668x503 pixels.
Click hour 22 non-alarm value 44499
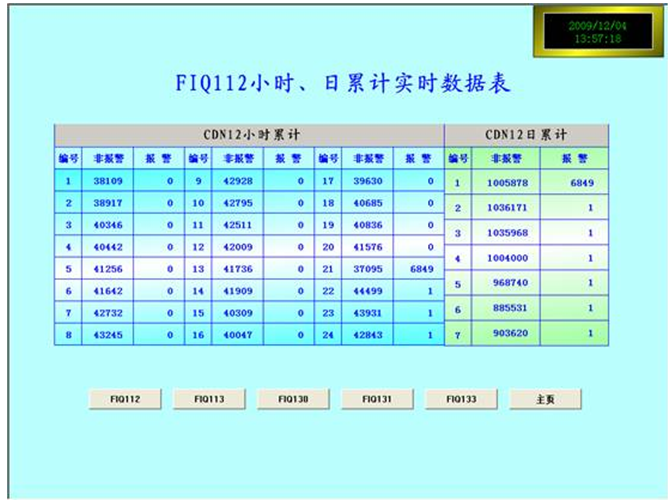(x=366, y=291)
